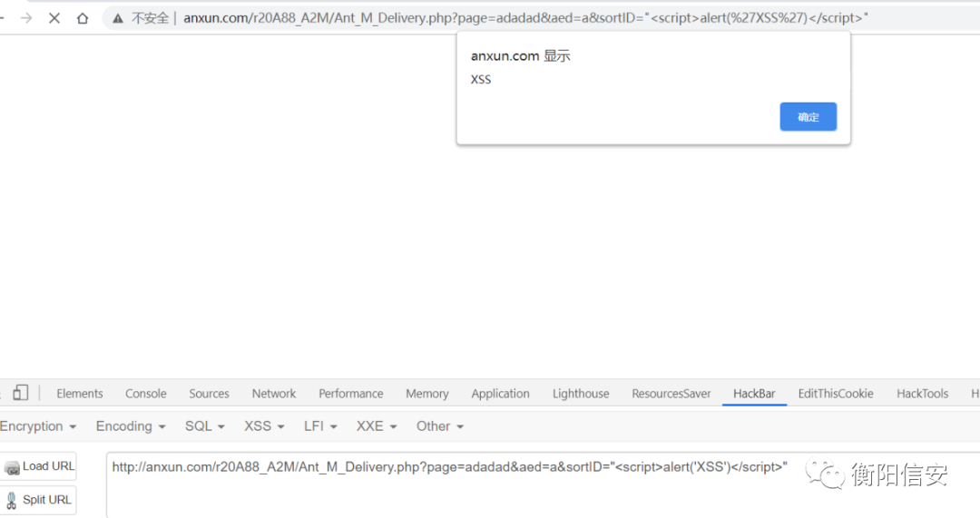980x518 pixels.
Task: Expand the Encryption dropdown
Action: click(38, 426)
